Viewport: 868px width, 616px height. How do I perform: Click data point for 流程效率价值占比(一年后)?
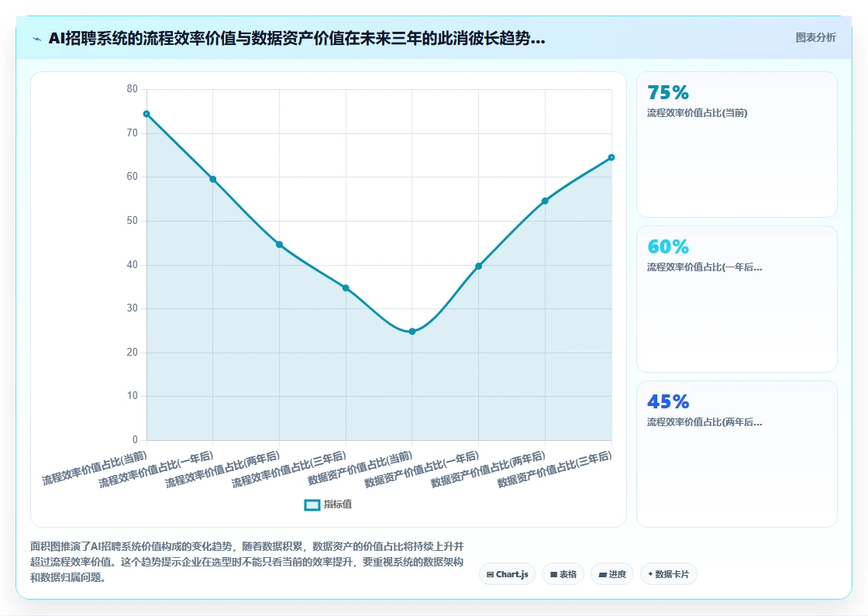pos(212,179)
